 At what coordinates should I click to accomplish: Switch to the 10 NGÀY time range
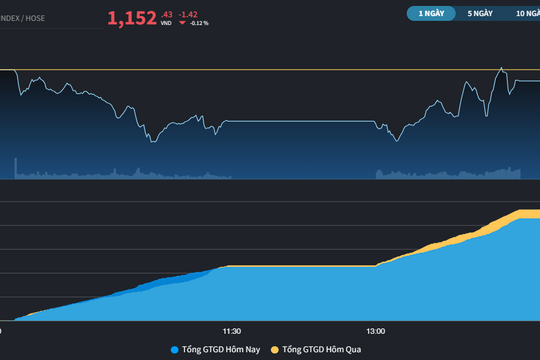tap(528, 14)
